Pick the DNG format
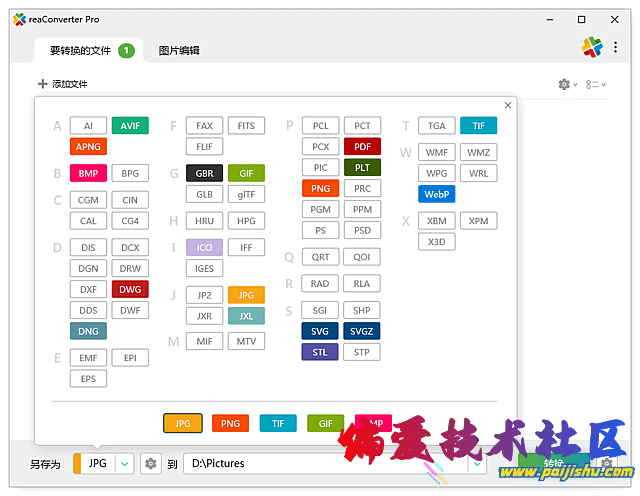The image size is (640, 496). click(88, 331)
